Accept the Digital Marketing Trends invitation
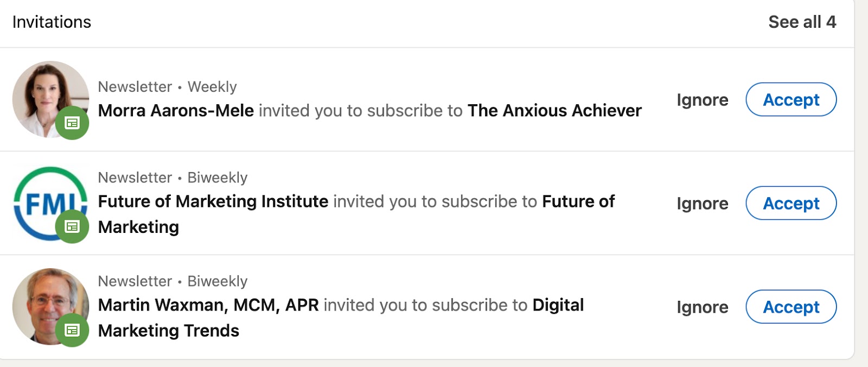 click(x=791, y=307)
